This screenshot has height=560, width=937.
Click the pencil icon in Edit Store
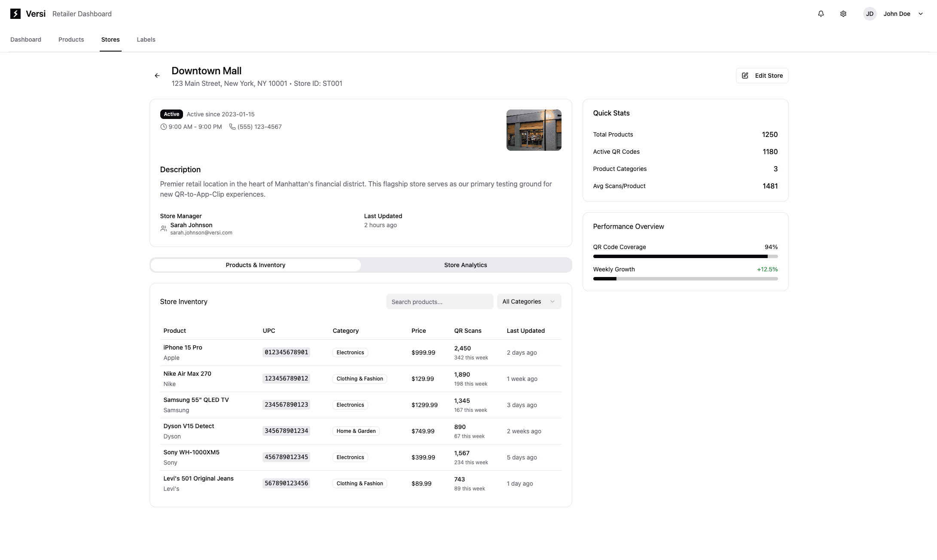click(x=745, y=76)
